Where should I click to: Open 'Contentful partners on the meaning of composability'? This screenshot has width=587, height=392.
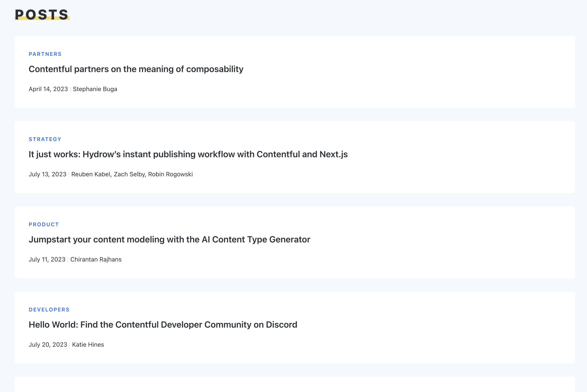coord(136,69)
